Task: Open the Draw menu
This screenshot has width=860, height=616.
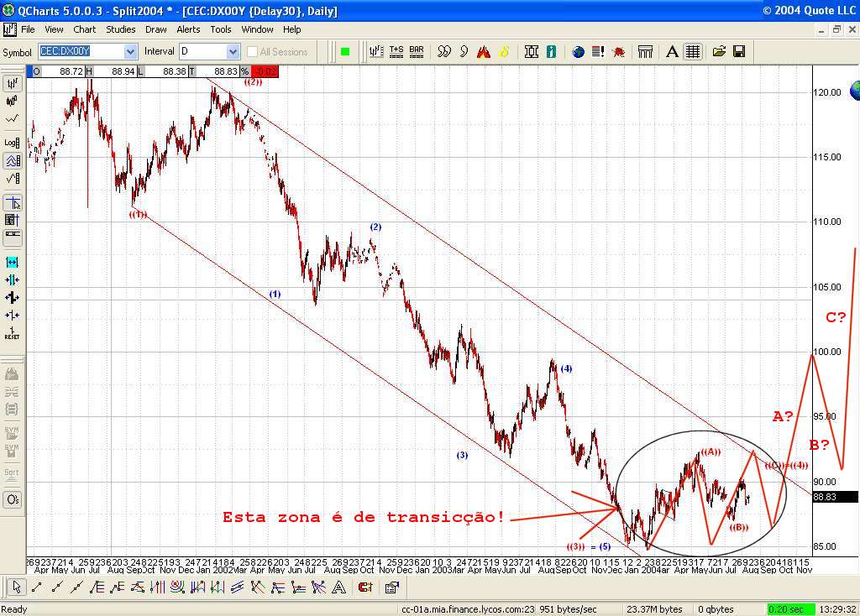Action: (155, 29)
